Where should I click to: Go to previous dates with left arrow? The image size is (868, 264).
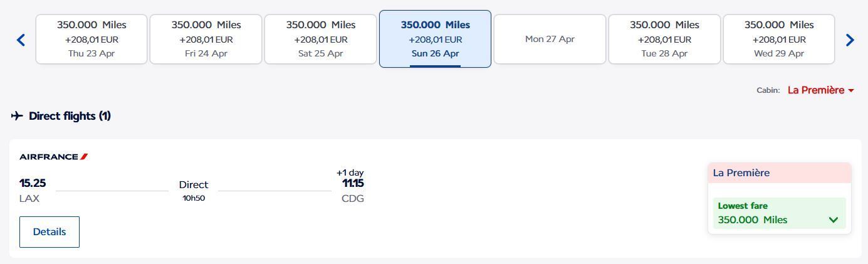(21, 40)
